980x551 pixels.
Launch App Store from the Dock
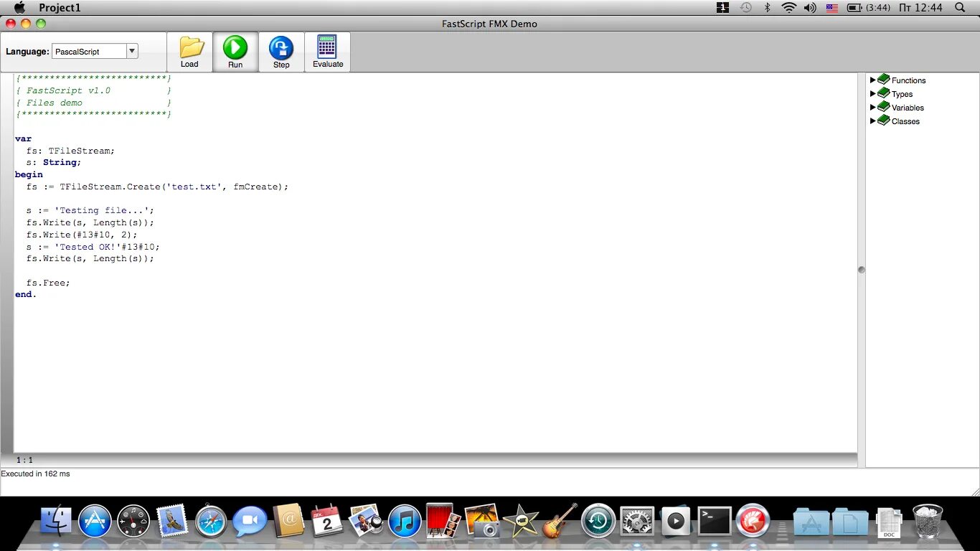[x=95, y=521]
